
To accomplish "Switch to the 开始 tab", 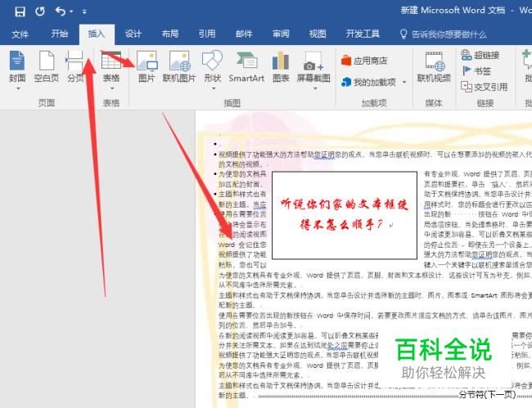I will (x=60, y=34).
